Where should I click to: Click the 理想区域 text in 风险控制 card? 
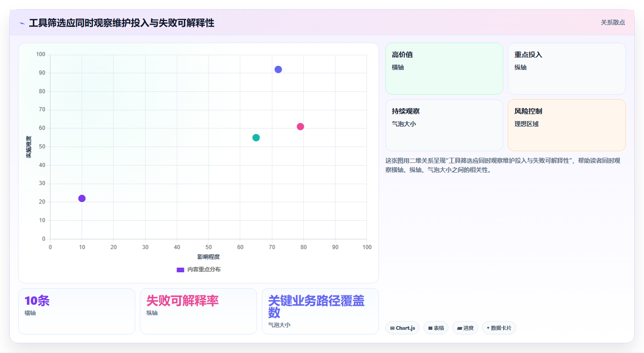pyautogui.click(x=526, y=124)
